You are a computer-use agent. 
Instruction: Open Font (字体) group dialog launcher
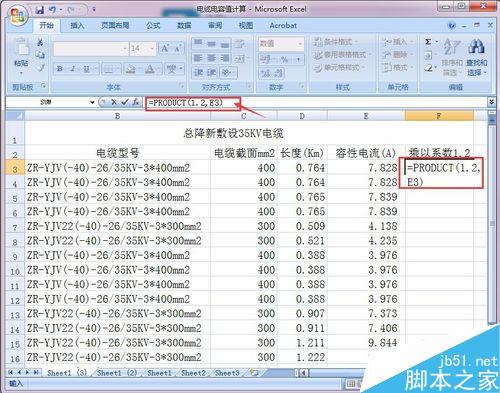coord(182,86)
